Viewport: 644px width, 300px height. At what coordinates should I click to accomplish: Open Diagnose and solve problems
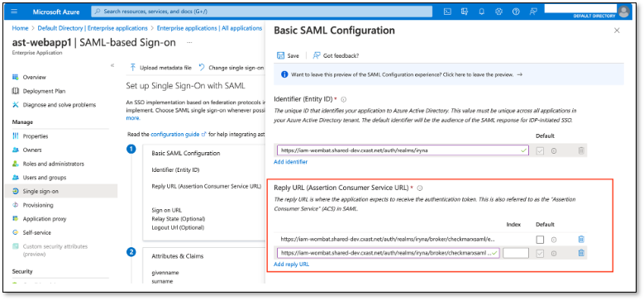(x=60, y=105)
